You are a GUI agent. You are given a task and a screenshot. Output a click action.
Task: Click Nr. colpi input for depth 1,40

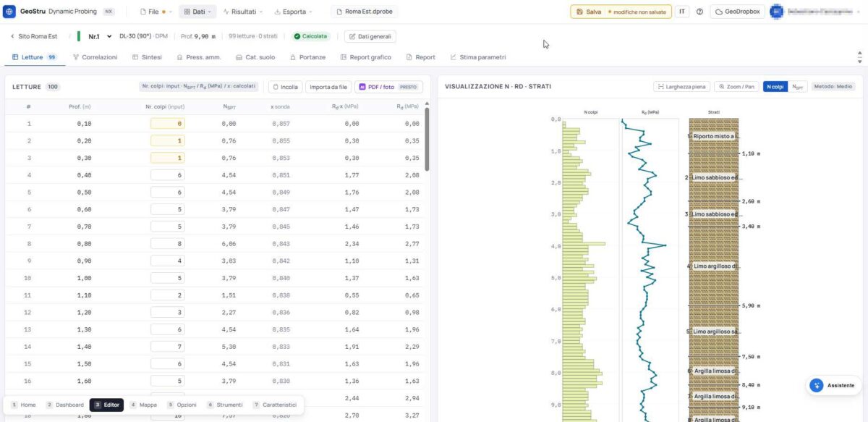167,347
